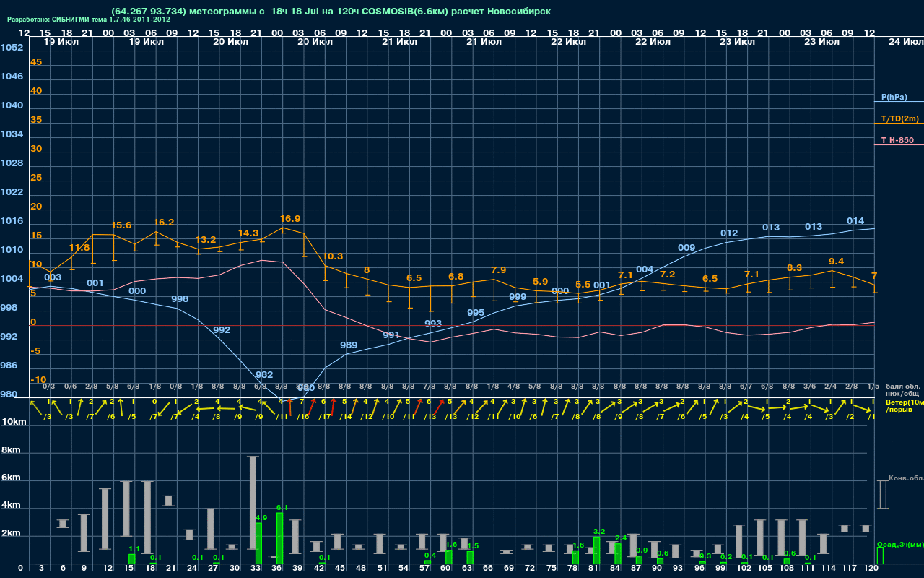Image resolution: width=924 pixels, height=578 pixels.
Task: Click the precipitation value 0.9
Action: (x=642, y=551)
